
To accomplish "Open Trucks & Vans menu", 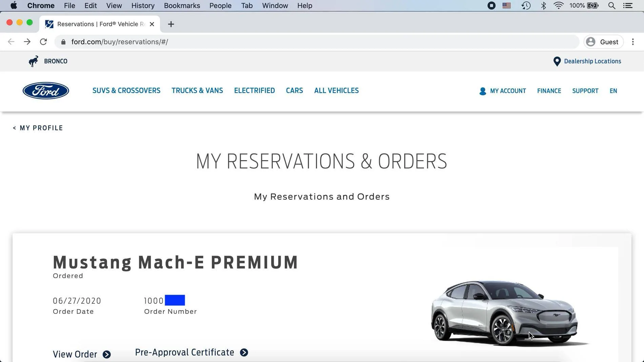I will coord(197,91).
